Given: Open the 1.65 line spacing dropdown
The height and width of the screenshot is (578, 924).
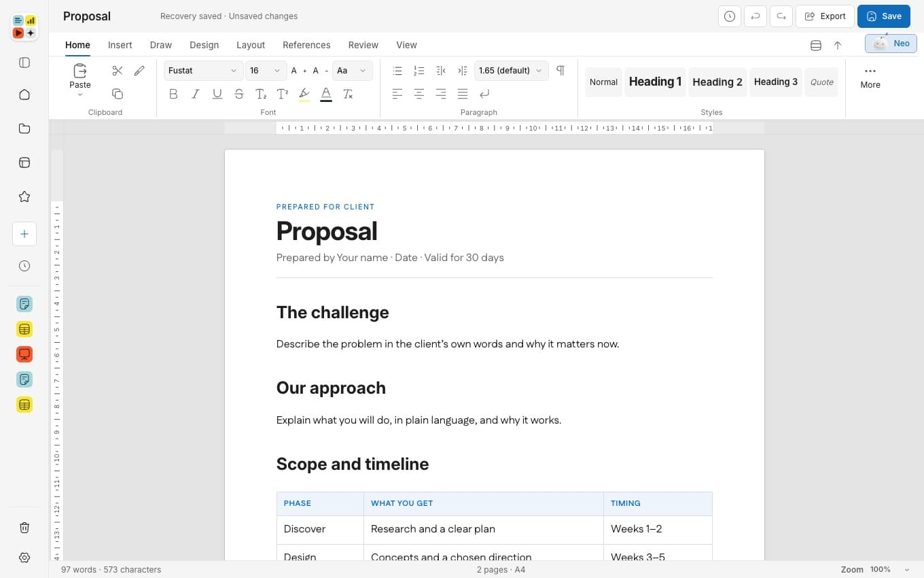Looking at the screenshot, I should point(511,71).
